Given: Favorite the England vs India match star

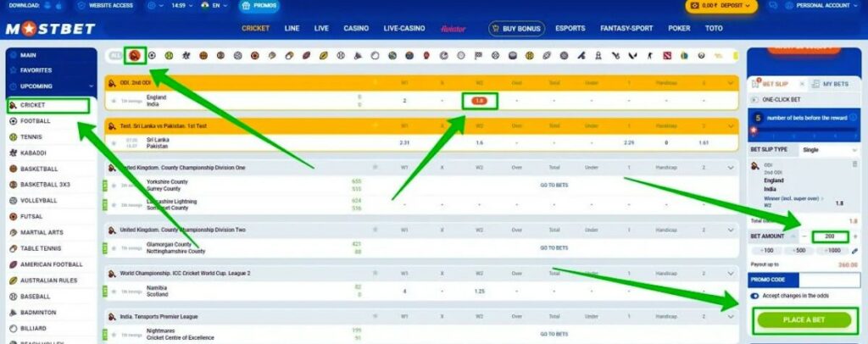Looking at the screenshot, I should [114, 101].
